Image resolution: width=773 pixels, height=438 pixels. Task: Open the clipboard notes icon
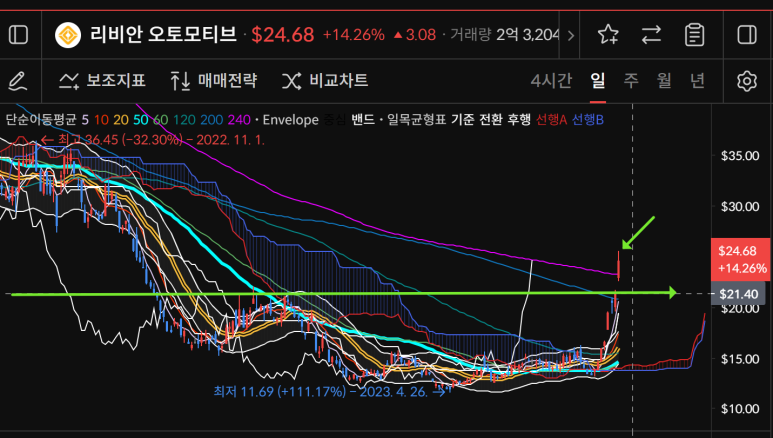coord(694,35)
